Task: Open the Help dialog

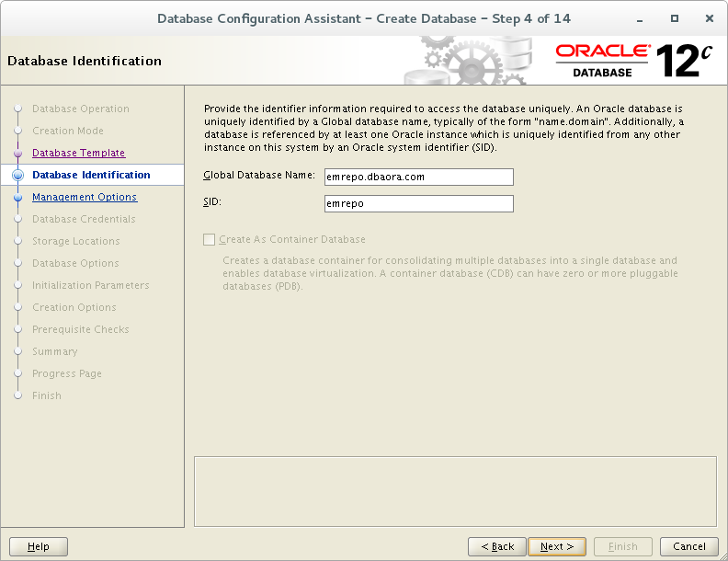Action: click(x=39, y=546)
